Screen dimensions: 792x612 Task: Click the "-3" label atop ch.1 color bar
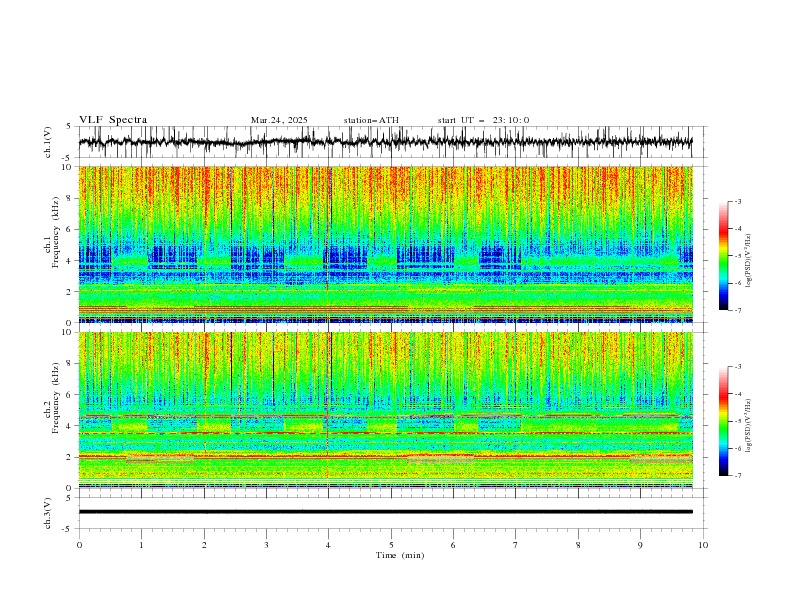(738, 201)
